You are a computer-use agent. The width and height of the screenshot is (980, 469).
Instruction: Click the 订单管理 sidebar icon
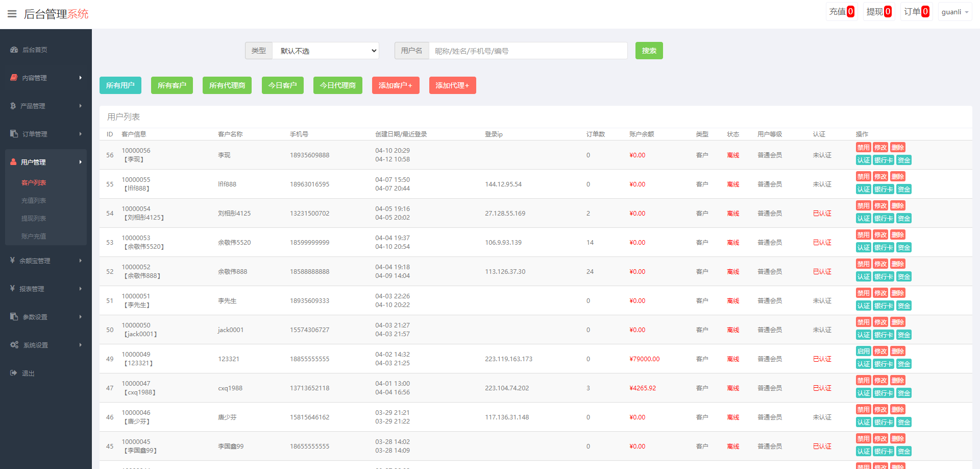pyautogui.click(x=14, y=134)
